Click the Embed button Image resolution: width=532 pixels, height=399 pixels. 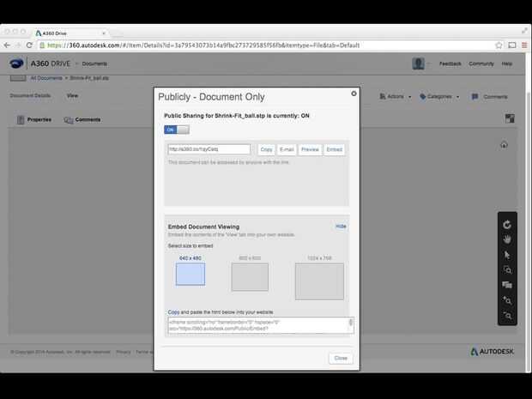click(x=334, y=149)
